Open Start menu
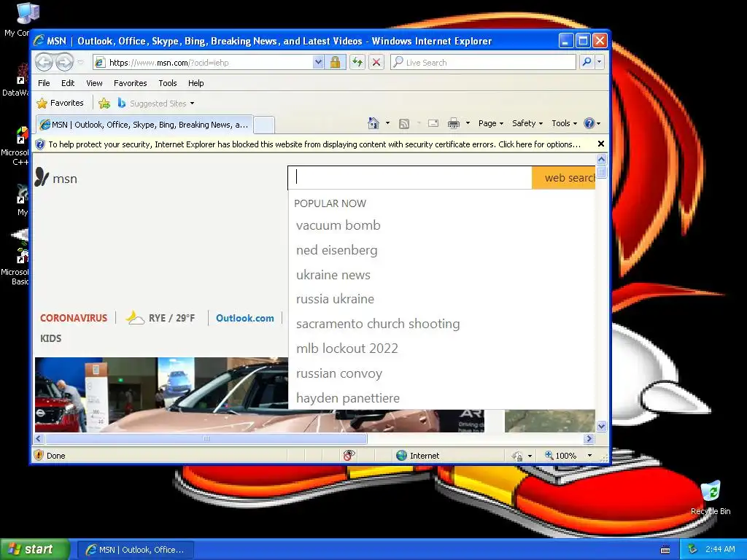 [x=34, y=550]
